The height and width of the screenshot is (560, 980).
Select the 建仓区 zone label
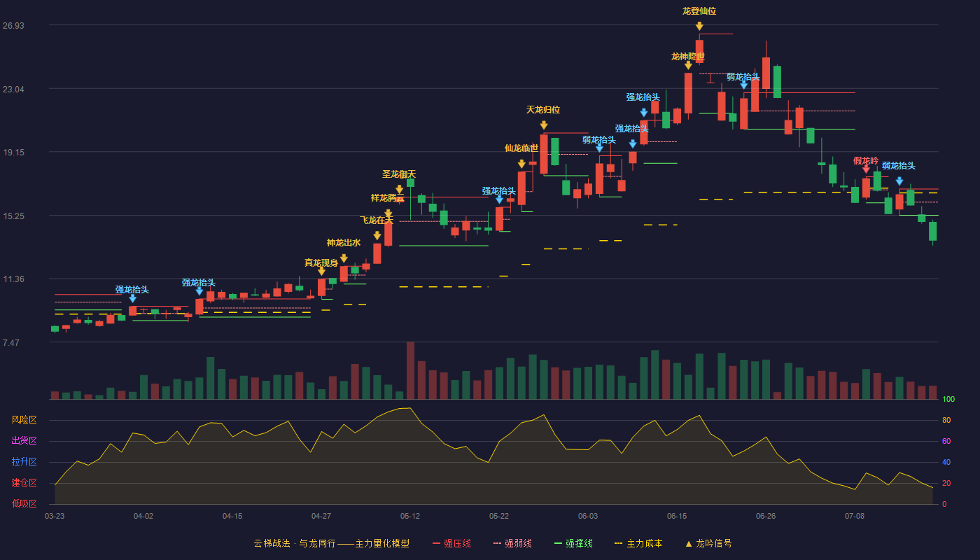coord(24,483)
